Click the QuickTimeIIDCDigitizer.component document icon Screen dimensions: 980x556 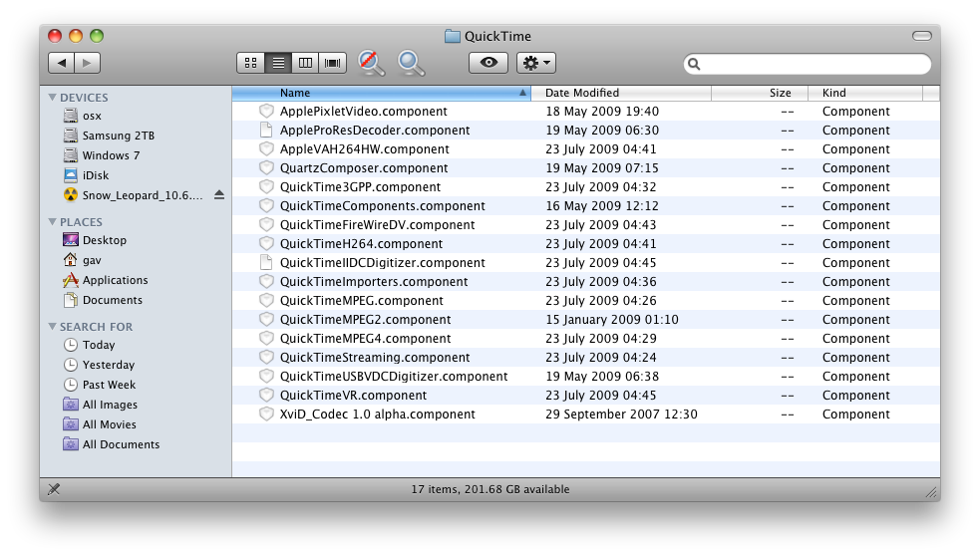pos(266,262)
